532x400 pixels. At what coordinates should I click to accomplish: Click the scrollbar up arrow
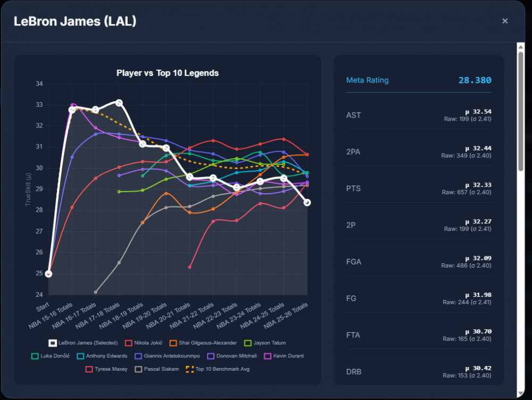521,47
